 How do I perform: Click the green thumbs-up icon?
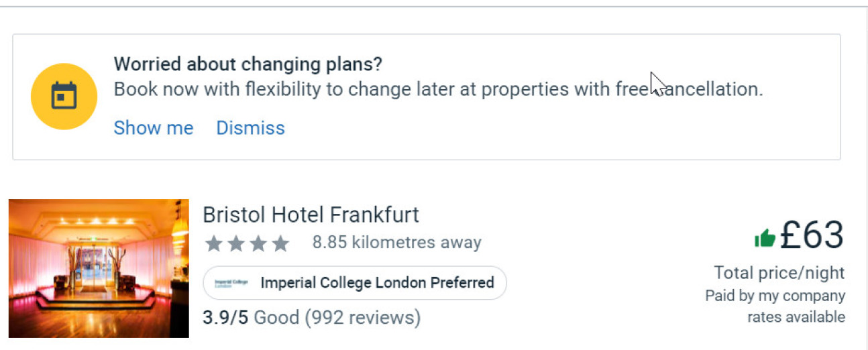[765, 238]
